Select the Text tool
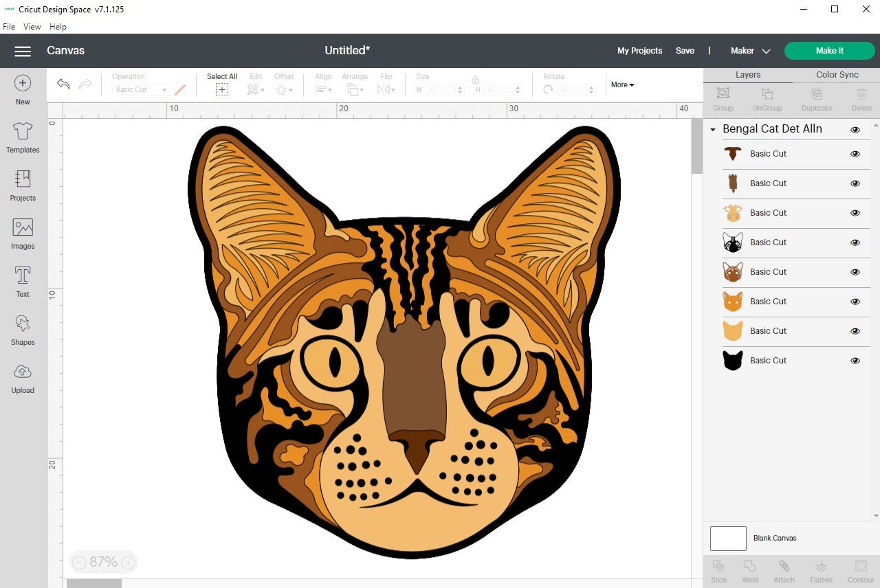Image resolution: width=880 pixels, height=588 pixels. point(22,280)
